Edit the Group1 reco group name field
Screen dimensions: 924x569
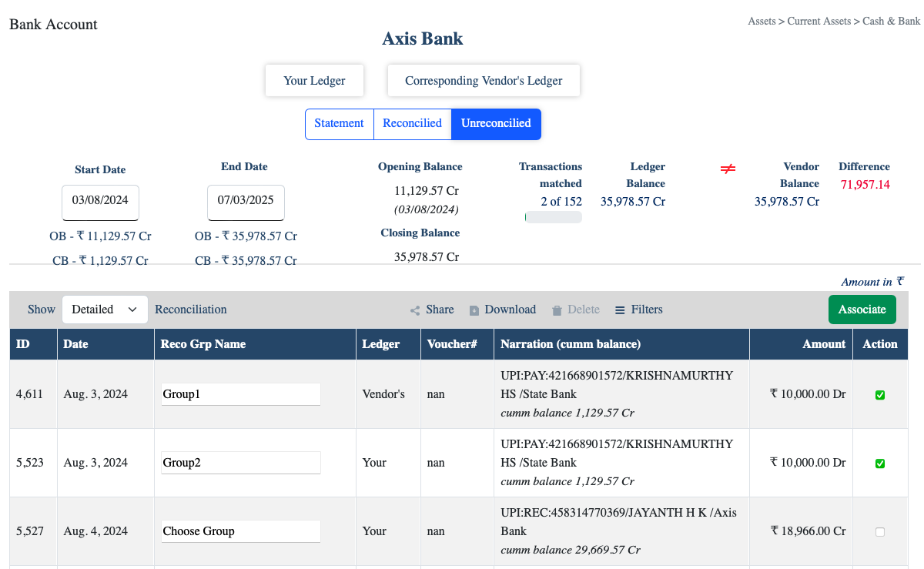(240, 394)
